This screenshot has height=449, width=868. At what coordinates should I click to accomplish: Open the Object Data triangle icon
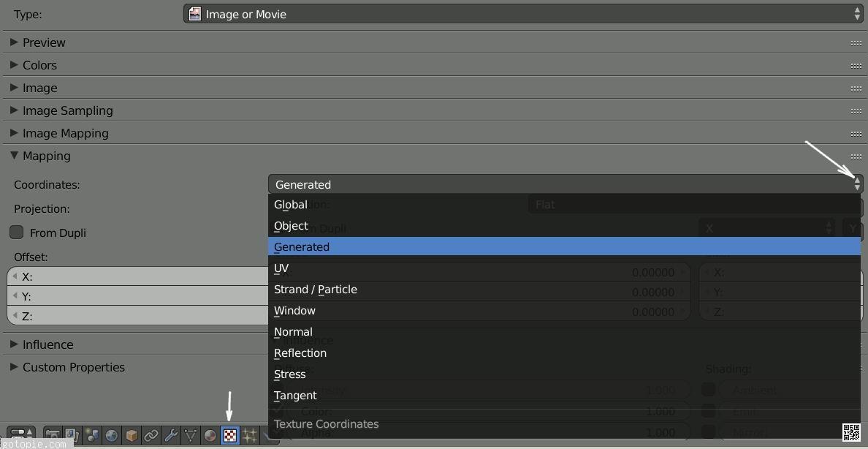point(191,436)
